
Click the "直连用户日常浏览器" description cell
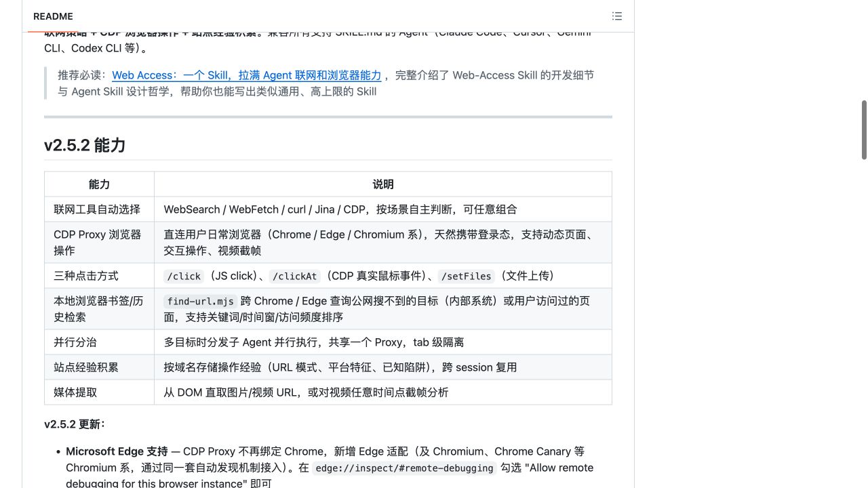point(383,243)
